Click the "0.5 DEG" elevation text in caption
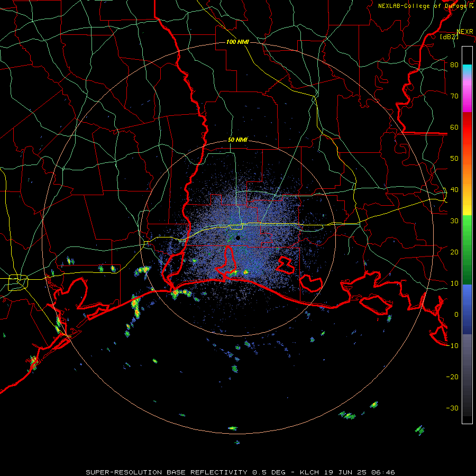This screenshot has height=476, width=476. tap(269, 472)
